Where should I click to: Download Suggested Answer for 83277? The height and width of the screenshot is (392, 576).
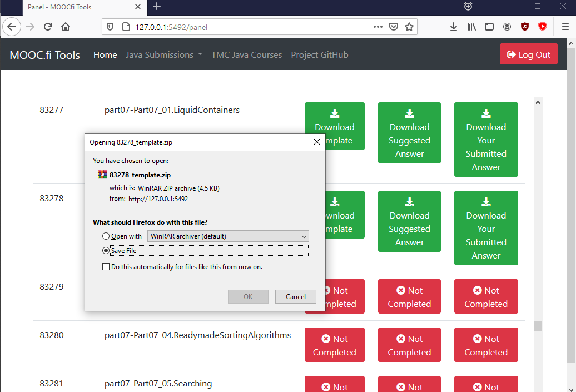pos(409,133)
